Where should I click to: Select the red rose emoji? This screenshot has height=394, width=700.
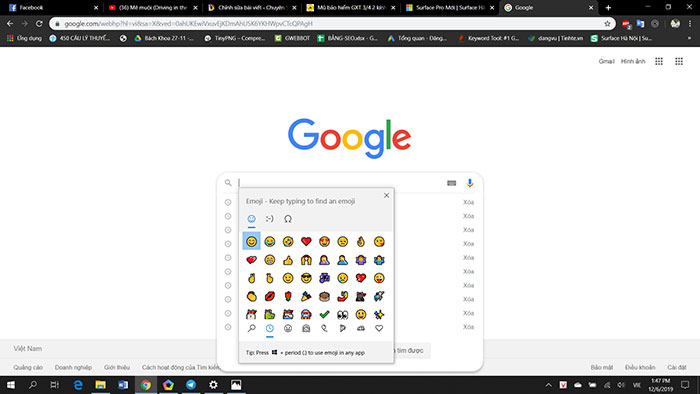point(288,296)
